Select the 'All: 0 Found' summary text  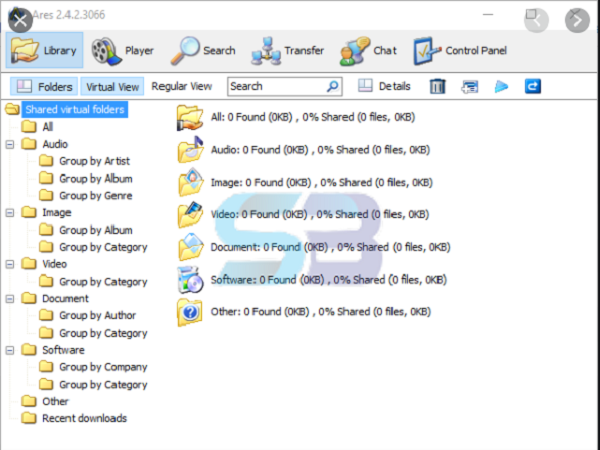coord(313,117)
